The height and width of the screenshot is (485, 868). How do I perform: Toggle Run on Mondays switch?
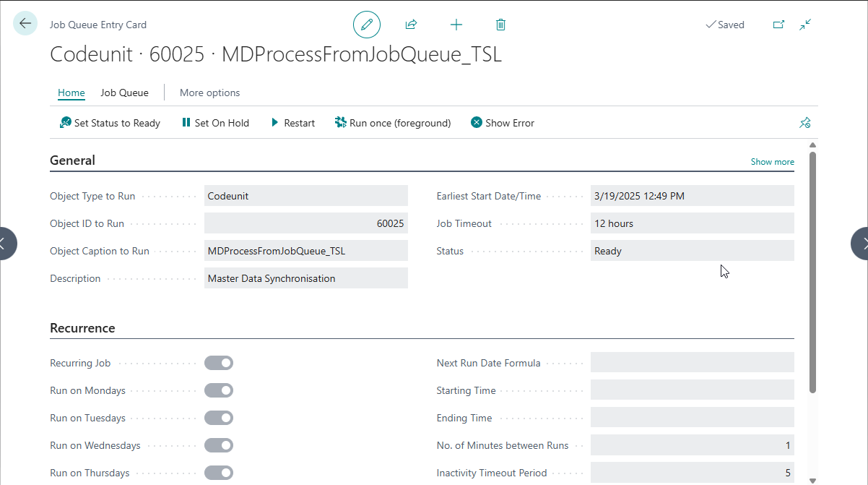pyautogui.click(x=219, y=390)
